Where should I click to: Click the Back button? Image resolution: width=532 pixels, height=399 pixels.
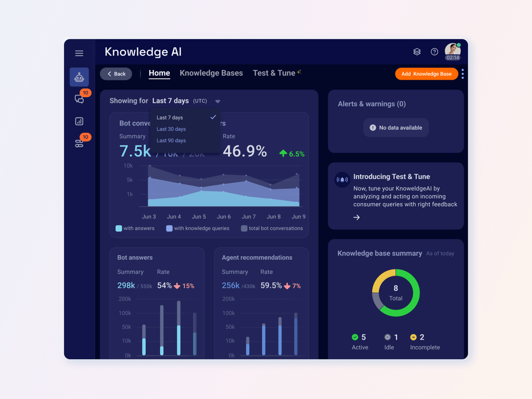116,74
